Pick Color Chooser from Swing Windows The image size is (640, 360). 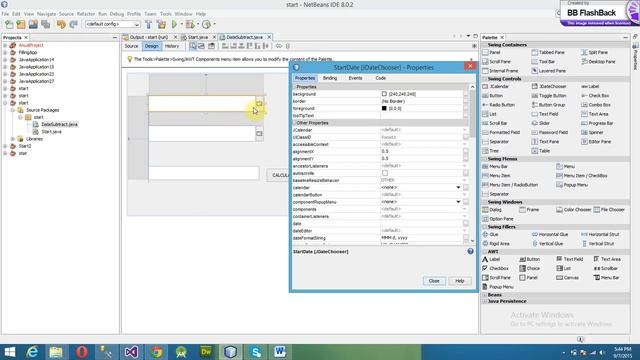(x=573, y=210)
